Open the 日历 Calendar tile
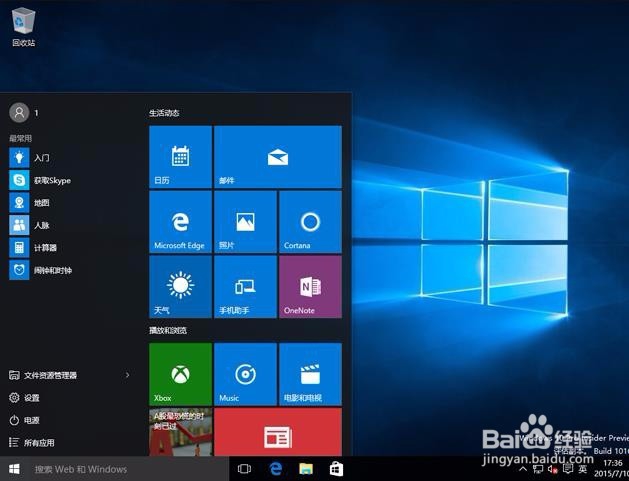The image size is (629, 481). (x=180, y=156)
